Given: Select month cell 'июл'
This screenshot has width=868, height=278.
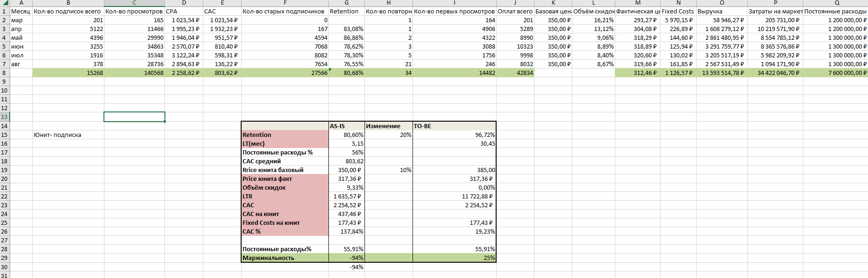Looking at the screenshot, I should pos(21,55).
